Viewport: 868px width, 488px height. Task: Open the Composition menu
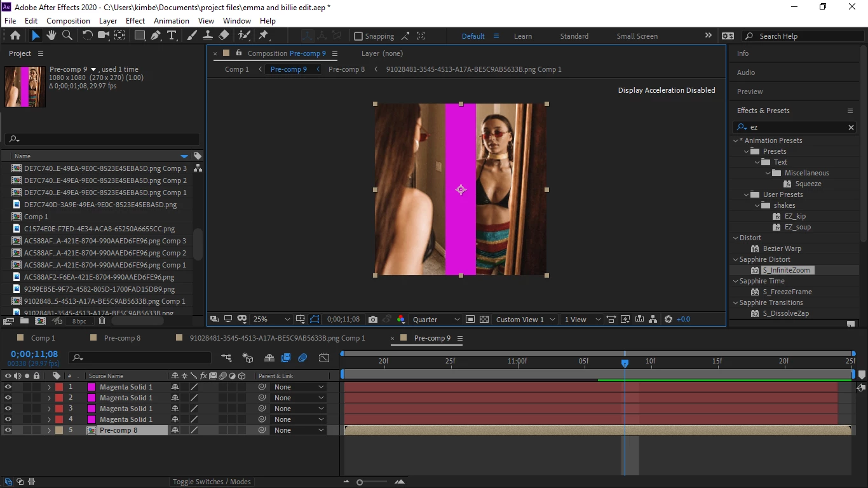68,20
